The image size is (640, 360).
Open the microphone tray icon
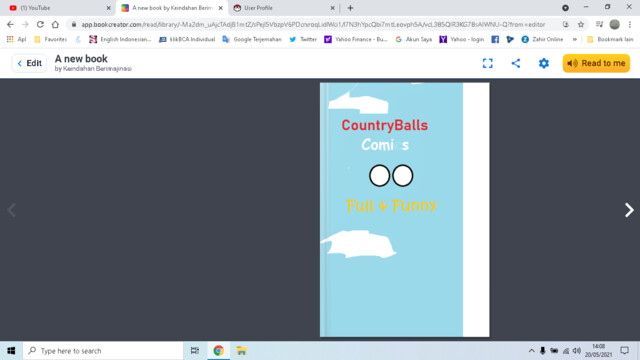click(x=542, y=351)
